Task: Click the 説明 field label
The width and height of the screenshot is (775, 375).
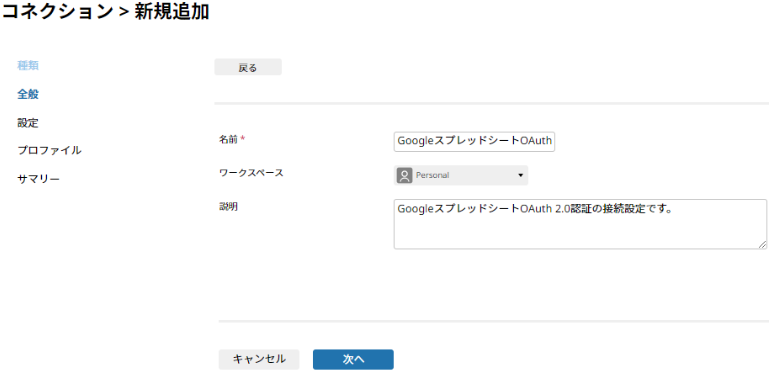Action: 228,207
